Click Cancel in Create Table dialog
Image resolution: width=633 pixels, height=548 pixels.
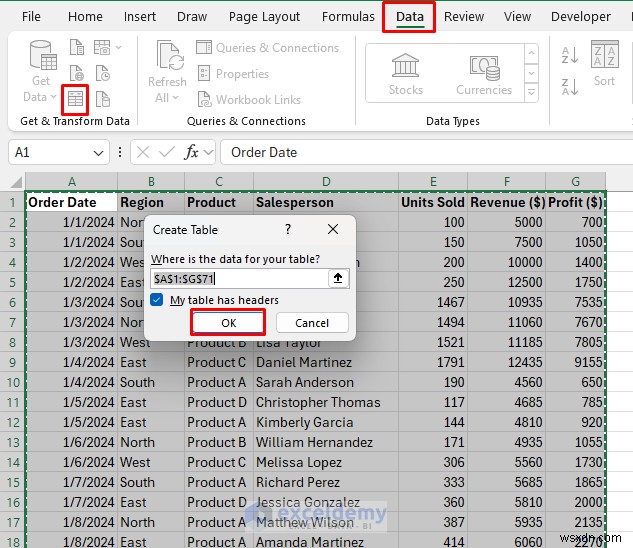tap(312, 323)
